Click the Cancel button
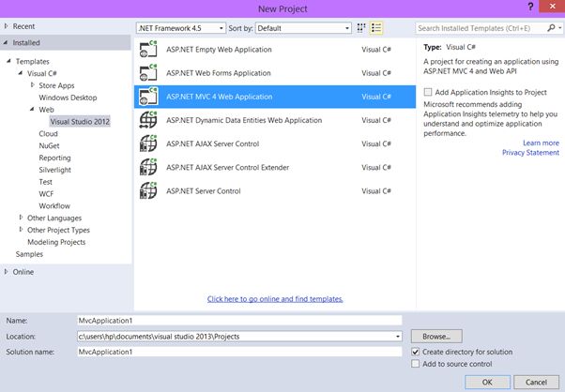Viewport: 565px width, 392px height. pyautogui.click(x=536, y=382)
